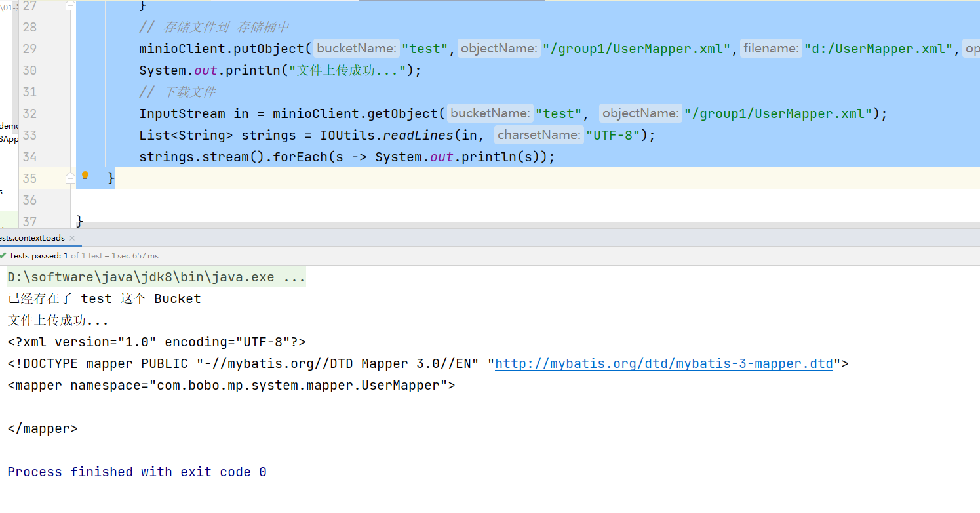Click 'Process finished with exit code 0'
Image resolution: width=980 pixels, height=513 pixels.
click(137, 472)
